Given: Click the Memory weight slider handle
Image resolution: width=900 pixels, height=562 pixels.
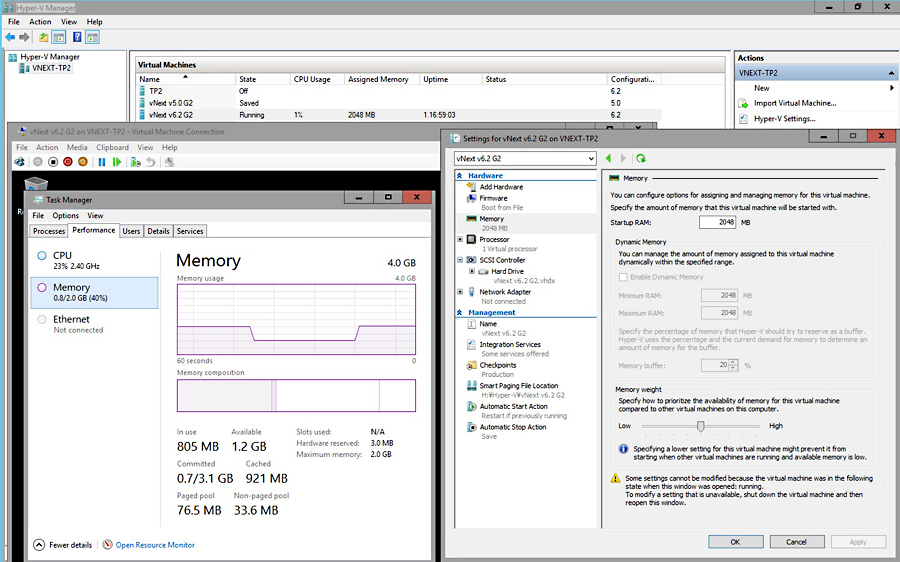Looking at the screenshot, I should pos(700,426).
